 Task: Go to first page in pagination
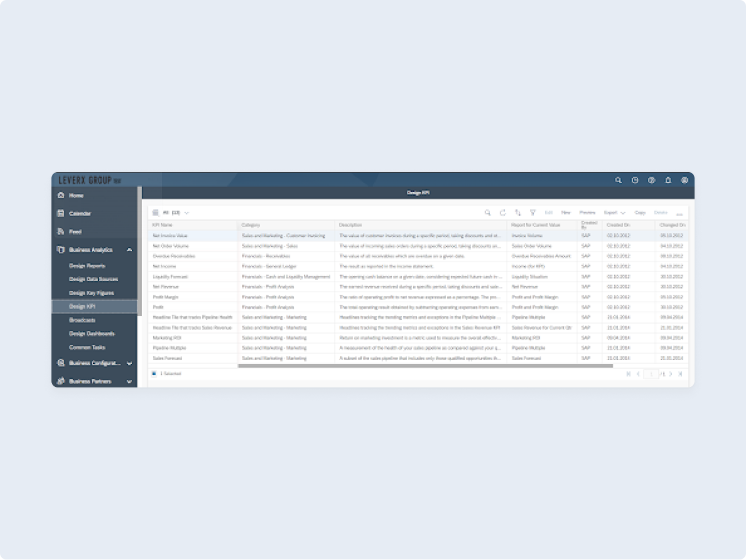pos(628,374)
